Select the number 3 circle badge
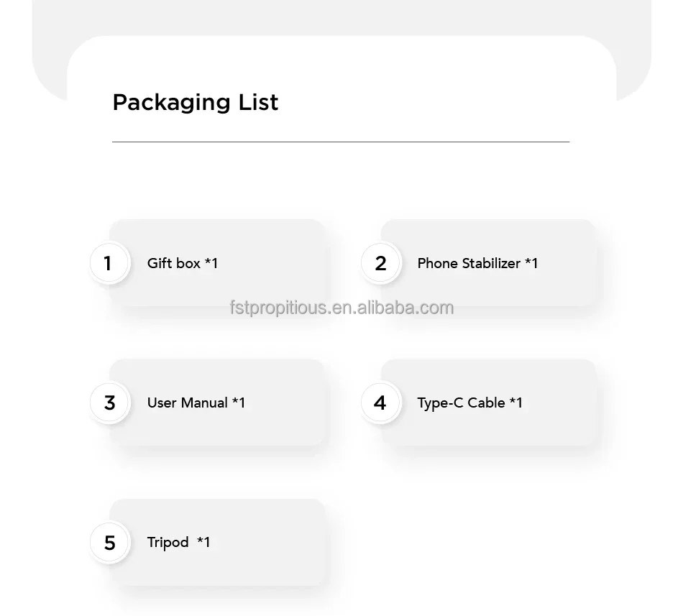The width and height of the screenshot is (683, 616). point(109,403)
